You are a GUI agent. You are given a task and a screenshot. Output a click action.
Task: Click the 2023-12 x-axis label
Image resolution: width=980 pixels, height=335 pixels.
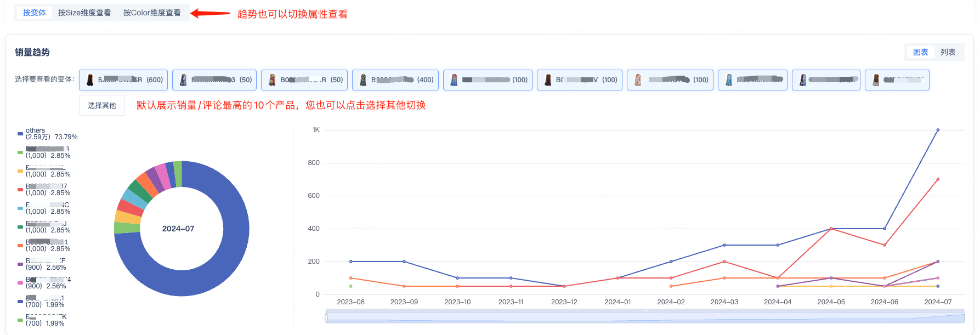coord(564,302)
